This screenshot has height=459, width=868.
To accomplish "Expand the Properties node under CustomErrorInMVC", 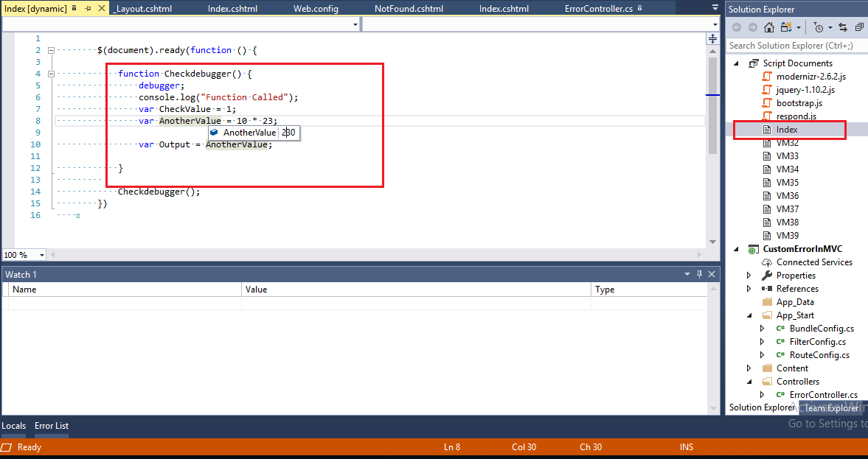I will tap(748, 275).
